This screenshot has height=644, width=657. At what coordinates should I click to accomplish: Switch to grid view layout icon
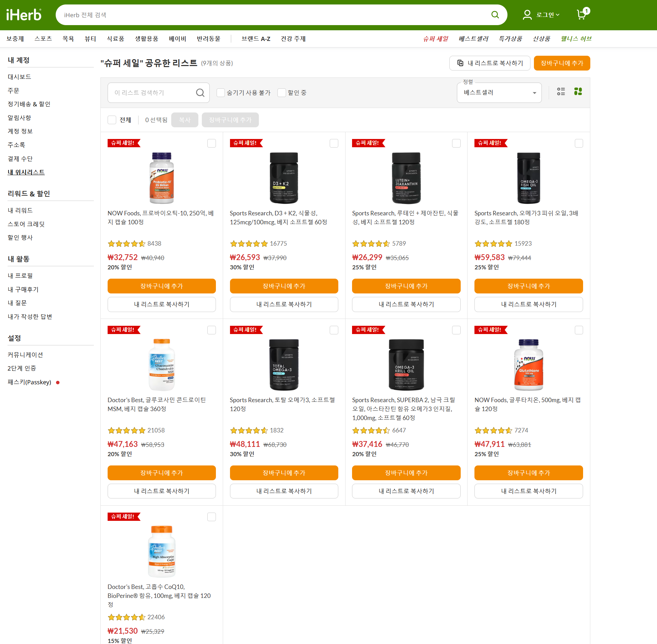click(578, 92)
